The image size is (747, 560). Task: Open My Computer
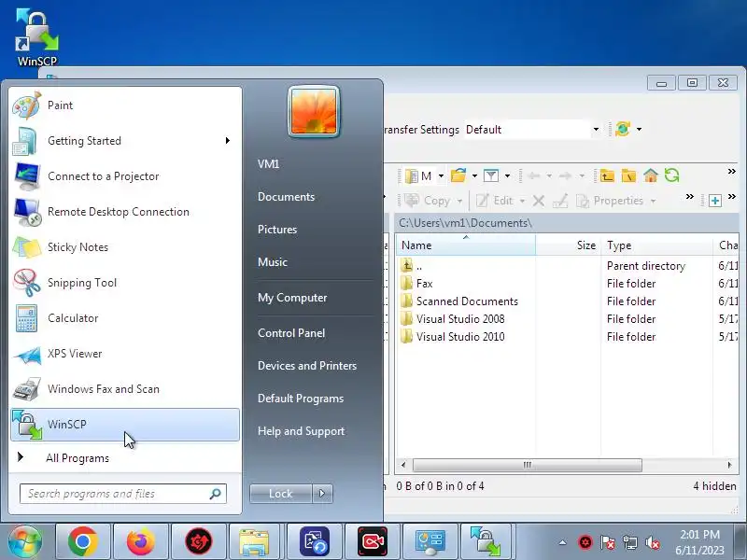(x=292, y=298)
